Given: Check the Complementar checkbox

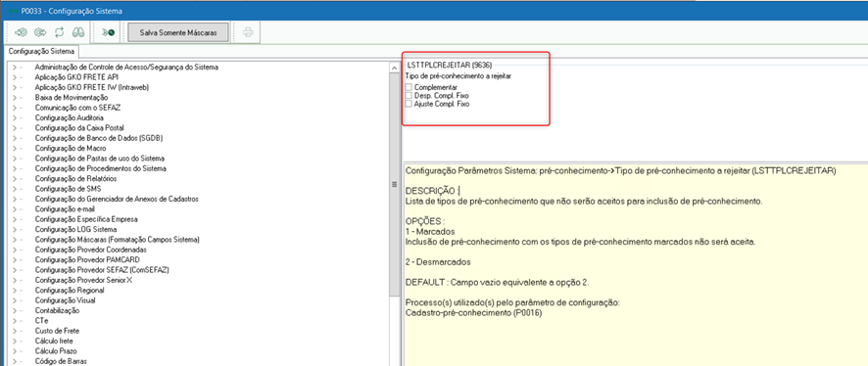Looking at the screenshot, I should tap(409, 87).
